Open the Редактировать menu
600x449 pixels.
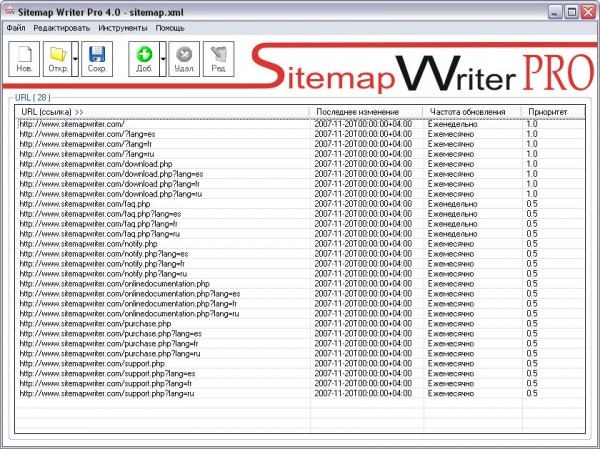click(62, 28)
